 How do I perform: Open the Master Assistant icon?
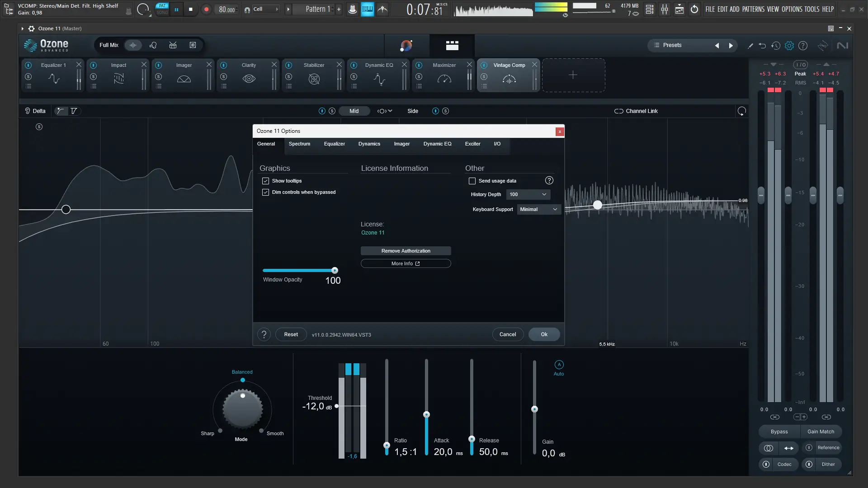tap(406, 45)
